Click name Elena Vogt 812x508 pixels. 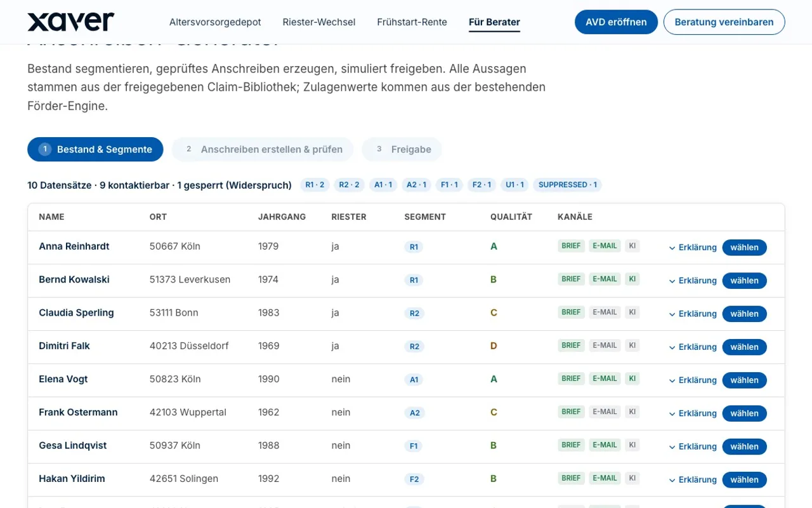pyautogui.click(x=63, y=379)
